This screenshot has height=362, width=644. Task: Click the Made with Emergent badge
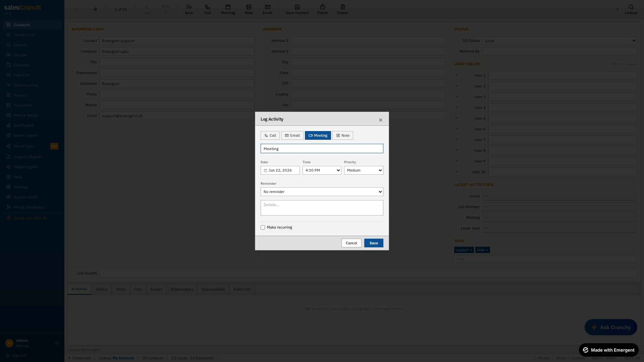tap(608, 350)
